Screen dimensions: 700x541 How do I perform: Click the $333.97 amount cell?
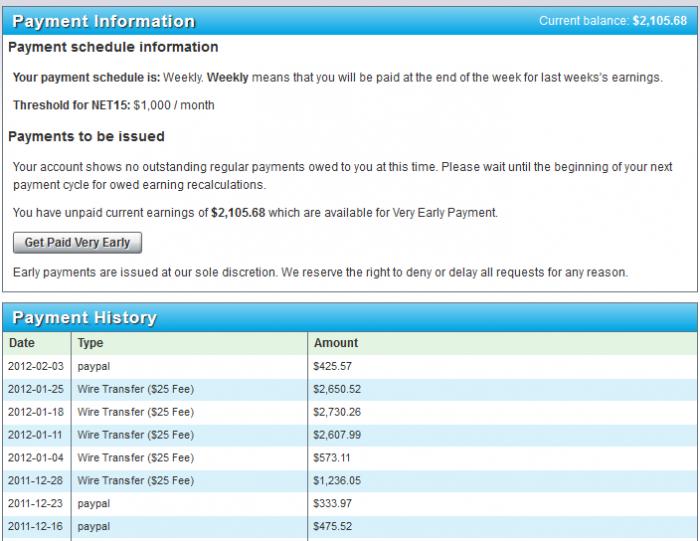pyautogui.click(x=333, y=504)
